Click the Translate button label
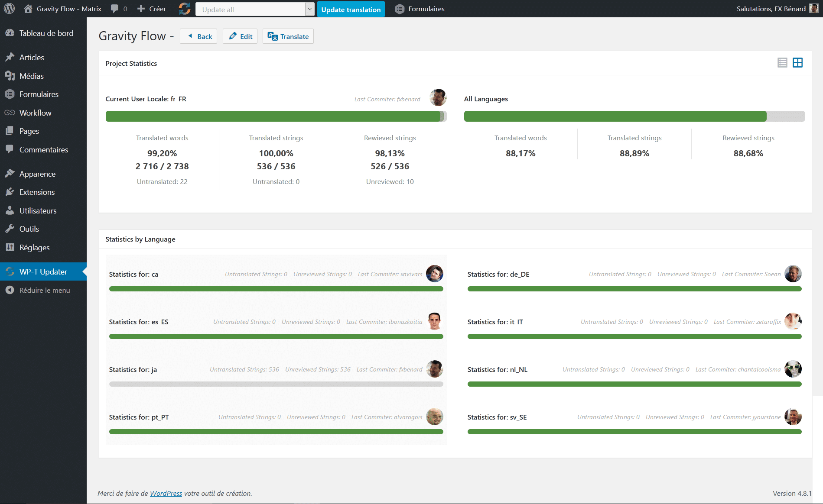The height and width of the screenshot is (504, 823). pos(294,36)
